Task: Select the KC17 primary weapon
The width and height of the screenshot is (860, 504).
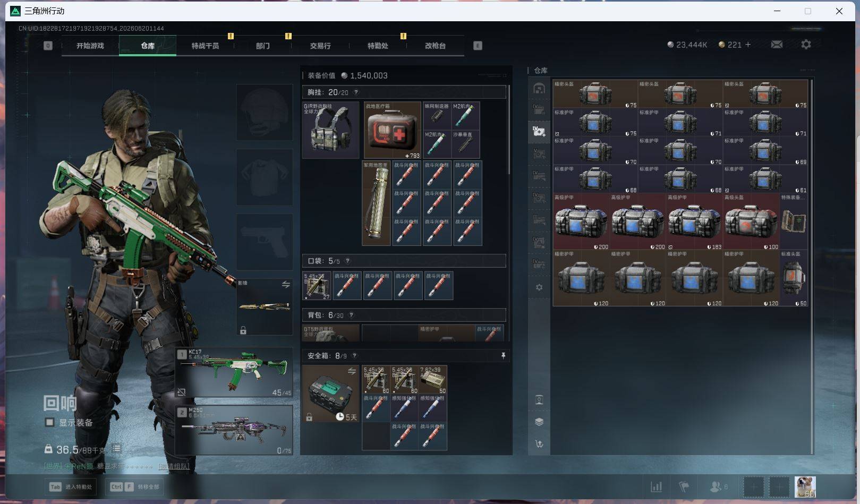Action: pyautogui.click(x=234, y=372)
